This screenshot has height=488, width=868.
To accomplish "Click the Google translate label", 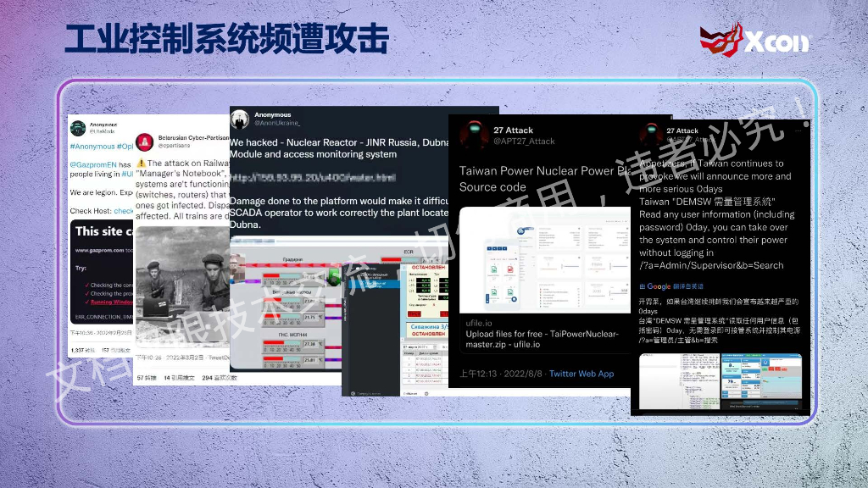I will [671, 286].
